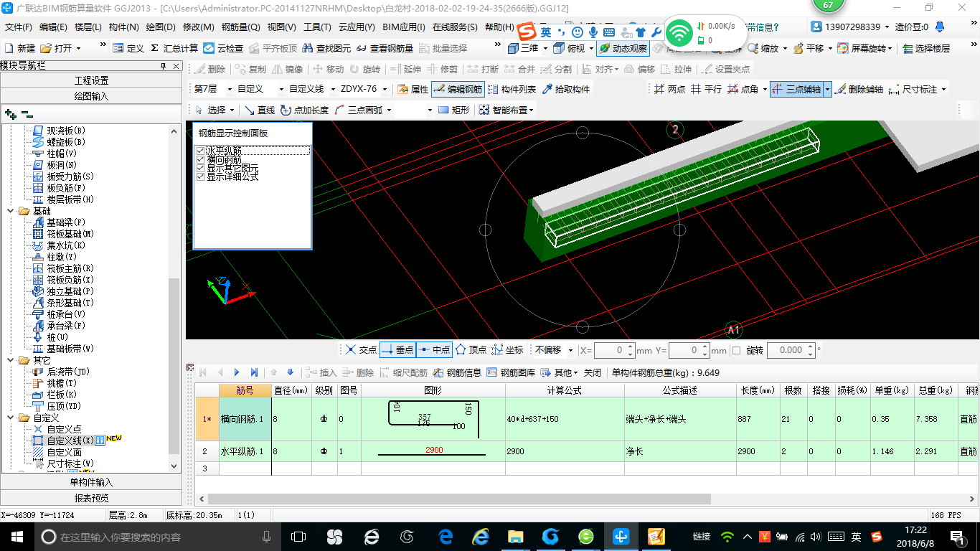The height and width of the screenshot is (551, 980).
Task: Click the 工程设置 navigation button
Action: click(91, 80)
